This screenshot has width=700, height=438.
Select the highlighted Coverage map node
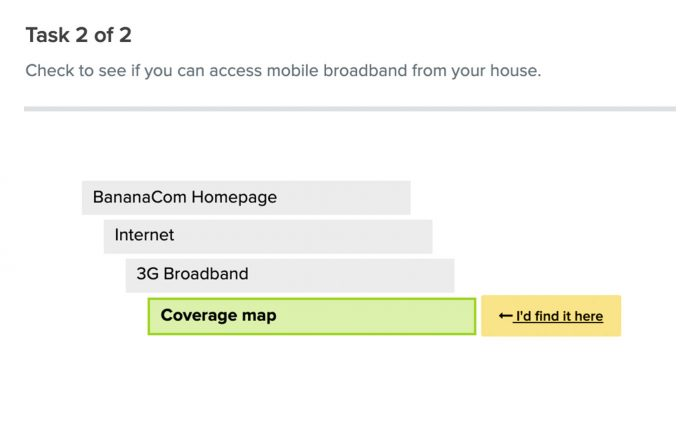point(312,316)
